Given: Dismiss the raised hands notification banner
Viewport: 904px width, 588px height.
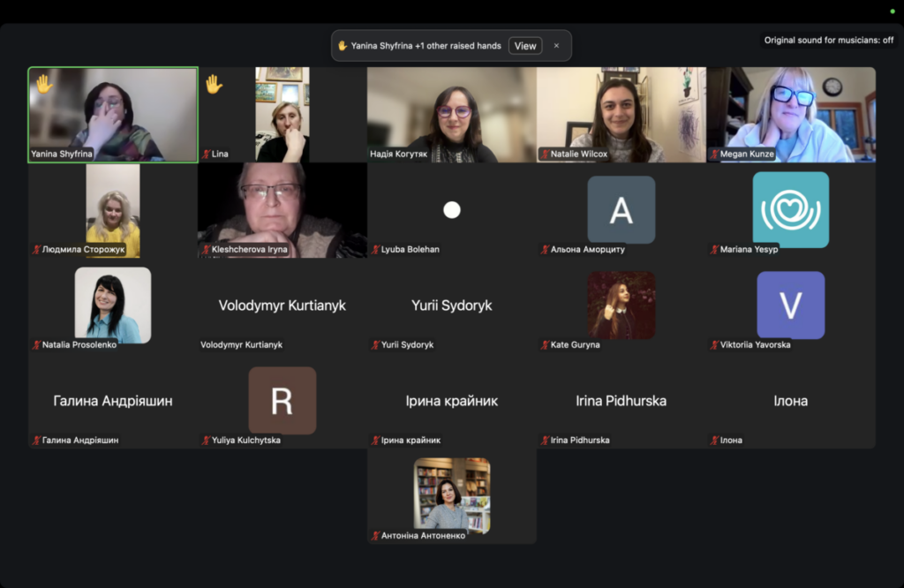Looking at the screenshot, I should [556, 46].
